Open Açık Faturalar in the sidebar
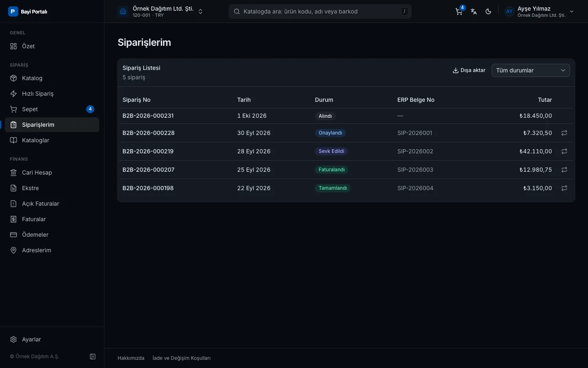This screenshot has height=368, width=588. [x=52, y=204]
